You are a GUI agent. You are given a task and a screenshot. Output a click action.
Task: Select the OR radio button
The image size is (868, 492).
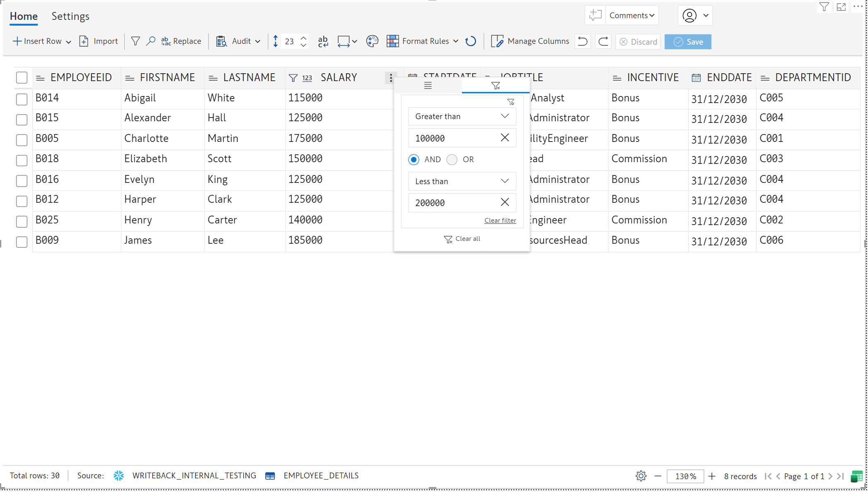point(452,160)
